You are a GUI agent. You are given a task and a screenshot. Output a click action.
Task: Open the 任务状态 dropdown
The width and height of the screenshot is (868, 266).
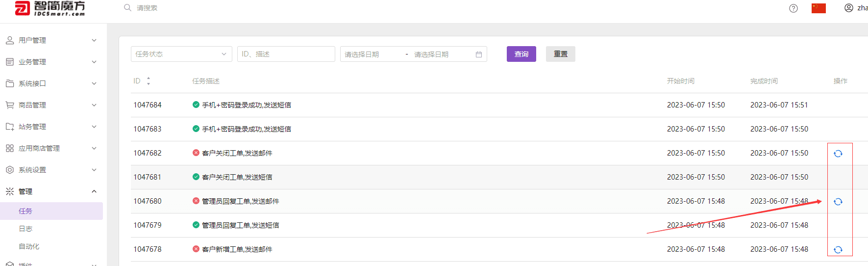[181, 54]
